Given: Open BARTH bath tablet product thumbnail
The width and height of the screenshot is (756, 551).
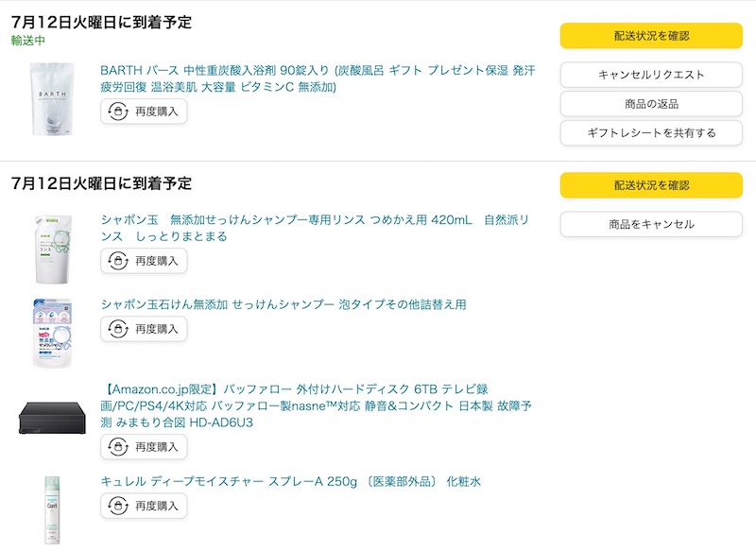Looking at the screenshot, I should tap(52, 99).
